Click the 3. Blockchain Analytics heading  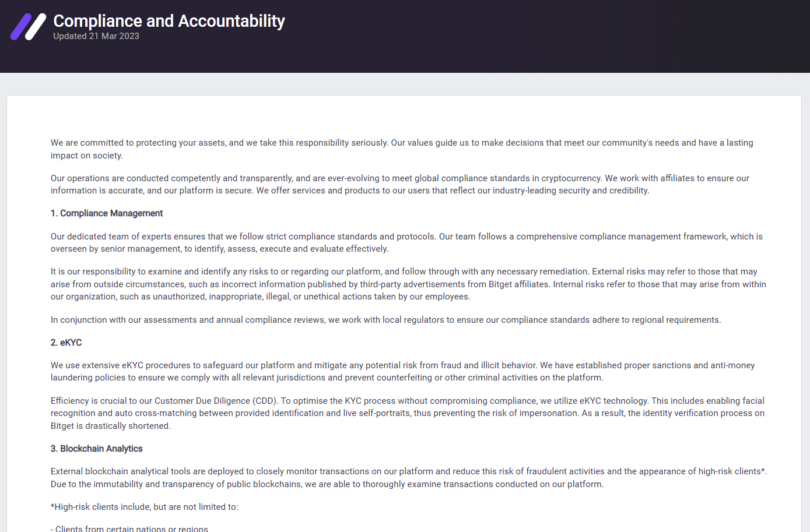(96, 449)
